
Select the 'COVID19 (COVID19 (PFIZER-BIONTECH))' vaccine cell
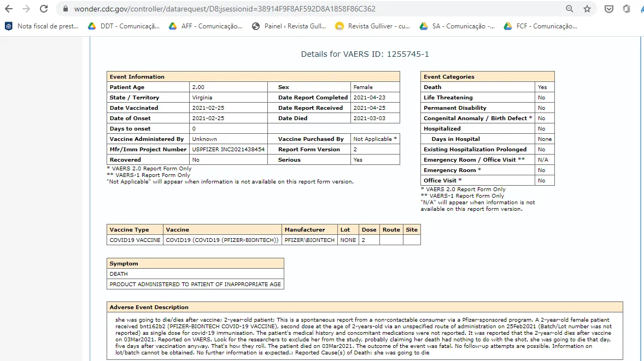(x=222, y=240)
